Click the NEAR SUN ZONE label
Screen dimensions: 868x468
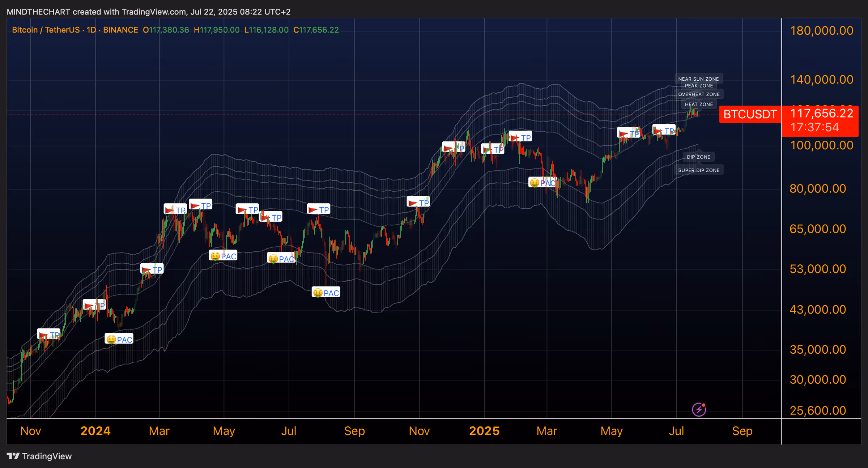pyautogui.click(x=699, y=79)
